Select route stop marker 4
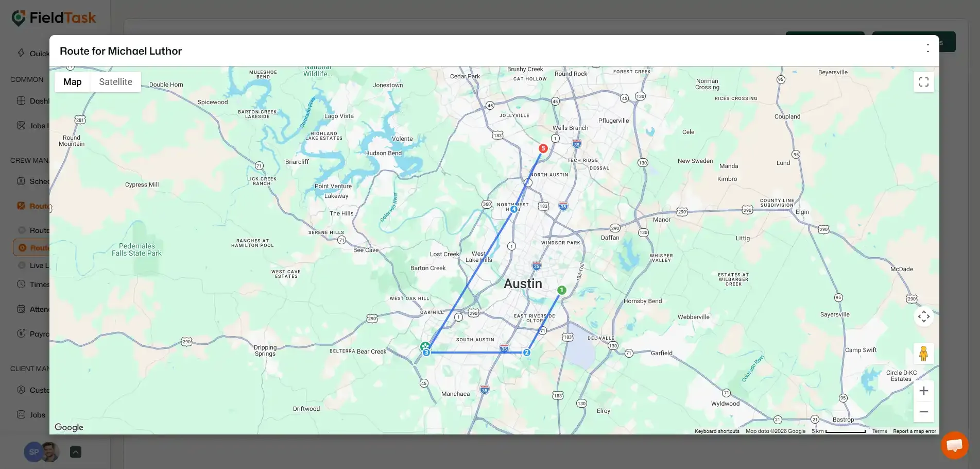This screenshot has height=469, width=980. tap(513, 209)
